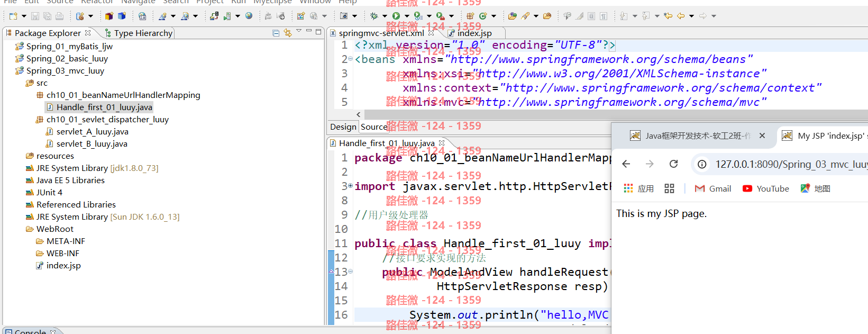The image size is (868, 334).
Task: Open the 地图 maps bookmark
Action: click(815, 188)
